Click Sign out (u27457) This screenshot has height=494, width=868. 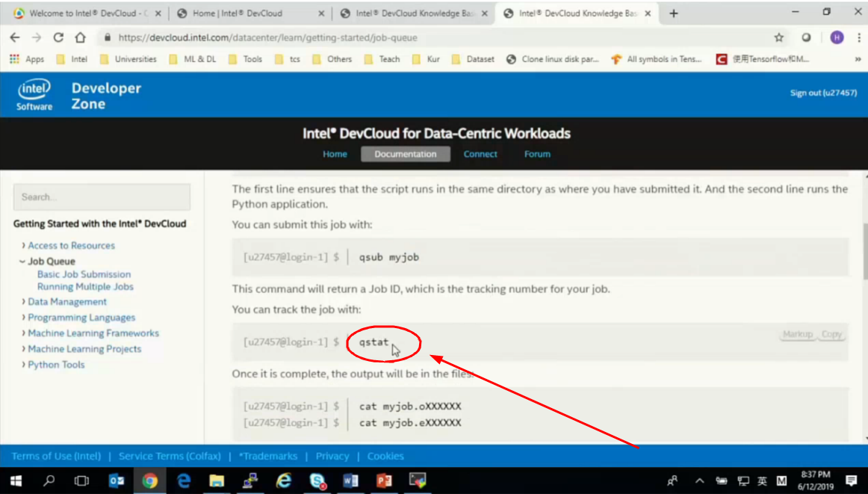[x=823, y=93]
